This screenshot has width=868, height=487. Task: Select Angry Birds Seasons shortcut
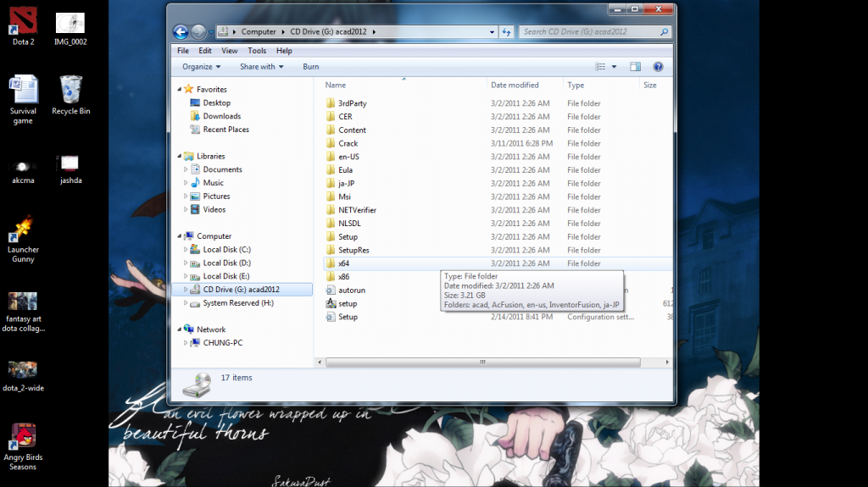(23, 447)
